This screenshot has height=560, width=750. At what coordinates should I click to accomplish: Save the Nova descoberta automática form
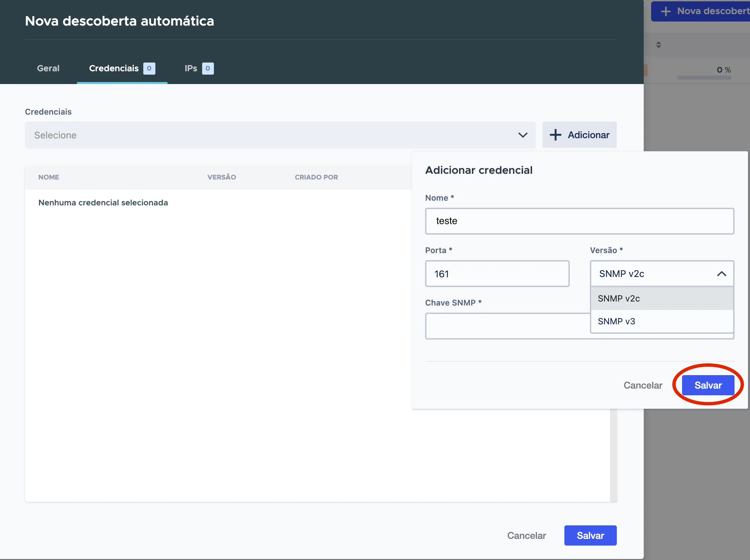tap(590, 535)
